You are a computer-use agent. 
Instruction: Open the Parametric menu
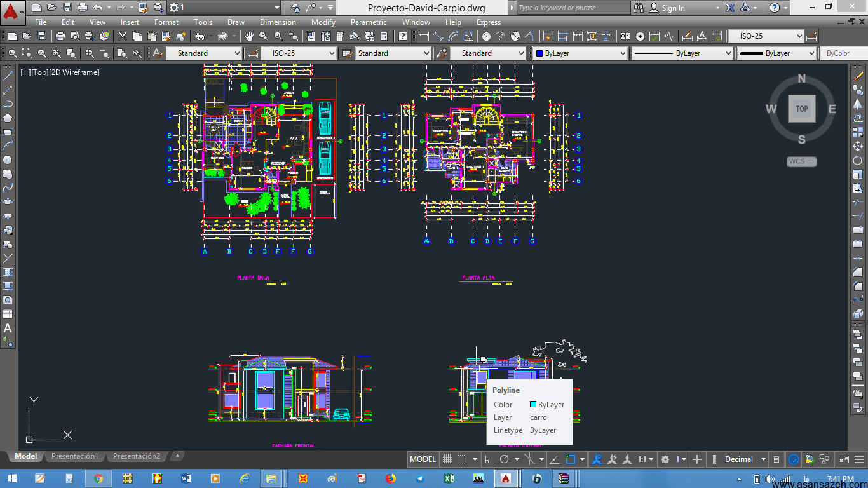pos(369,22)
